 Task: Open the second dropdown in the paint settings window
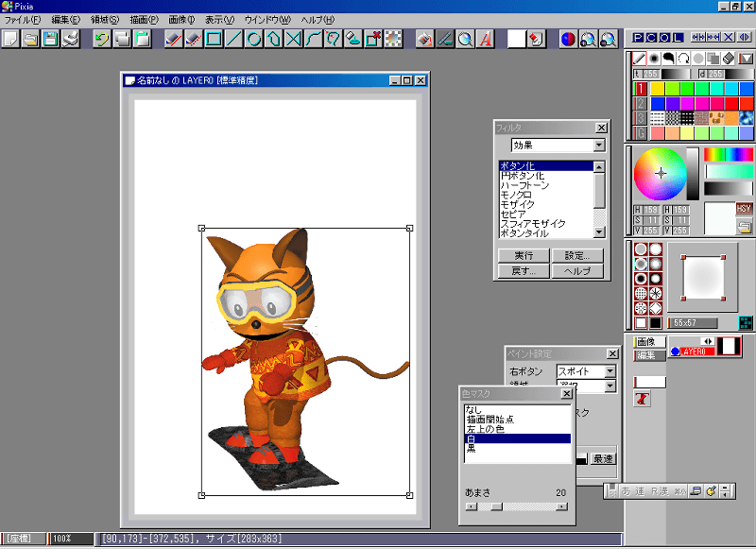point(610,386)
